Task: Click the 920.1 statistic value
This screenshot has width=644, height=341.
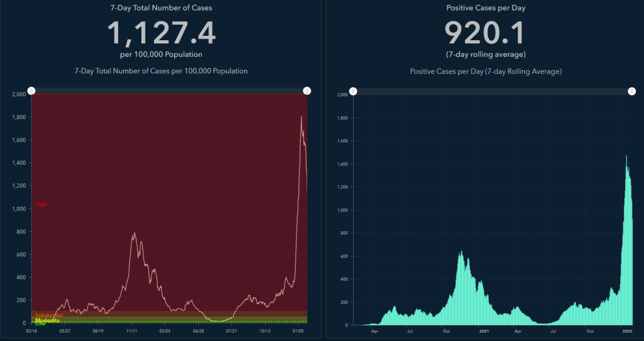Action: 485,32
